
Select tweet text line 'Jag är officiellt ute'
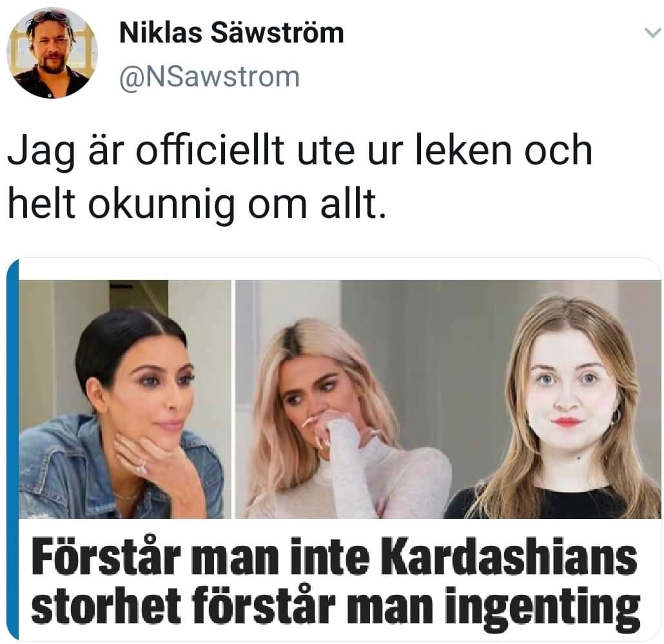(x=181, y=150)
